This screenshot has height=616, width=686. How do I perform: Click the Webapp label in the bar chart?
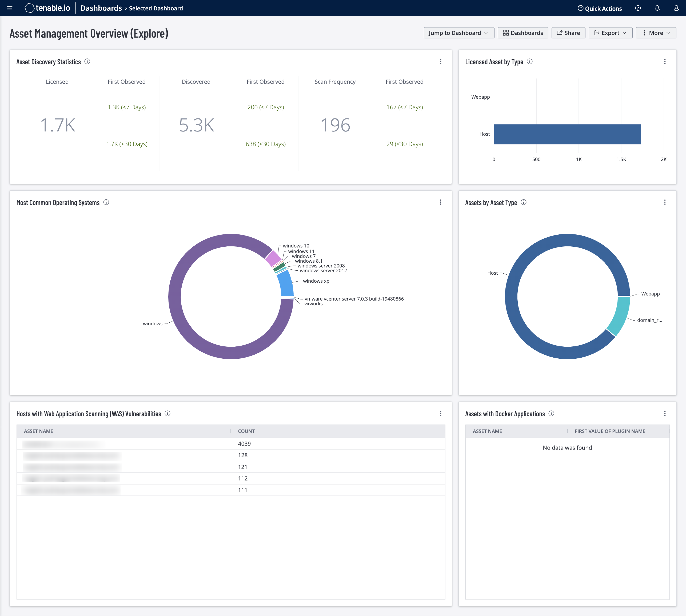coord(480,97)
